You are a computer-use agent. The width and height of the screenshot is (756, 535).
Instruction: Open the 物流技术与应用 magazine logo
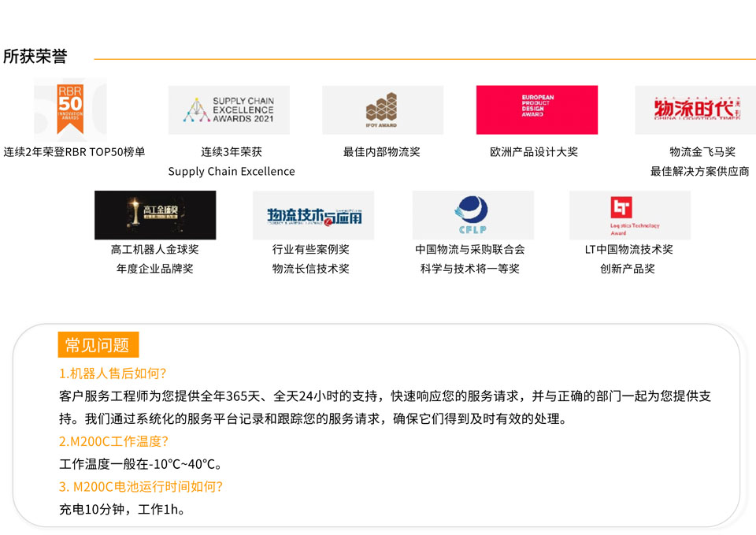313,215
